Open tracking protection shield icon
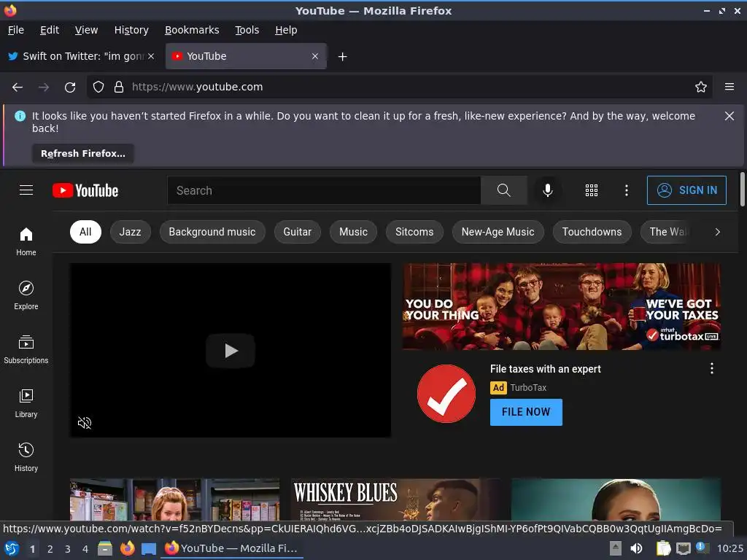This screenshot has height=560, width=747. 98,87
